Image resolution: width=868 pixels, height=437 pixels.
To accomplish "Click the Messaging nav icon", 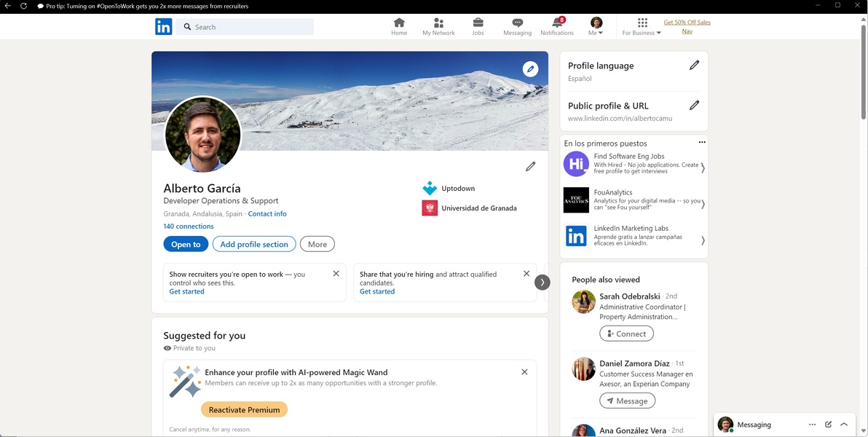I will click(517, 23).
